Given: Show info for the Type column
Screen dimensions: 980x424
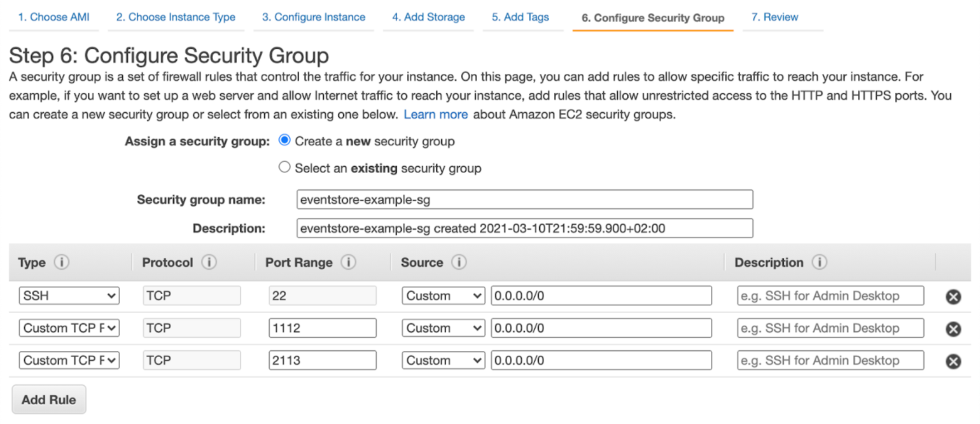Looking at the screenshot, I should tap(62, 262).
